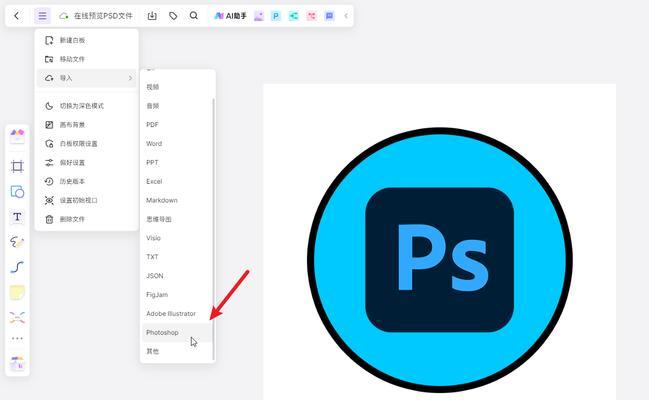Viewport: 649px width, 400px height.
Task: Select Markdown in the import submenu
Action: coord(177,200)
